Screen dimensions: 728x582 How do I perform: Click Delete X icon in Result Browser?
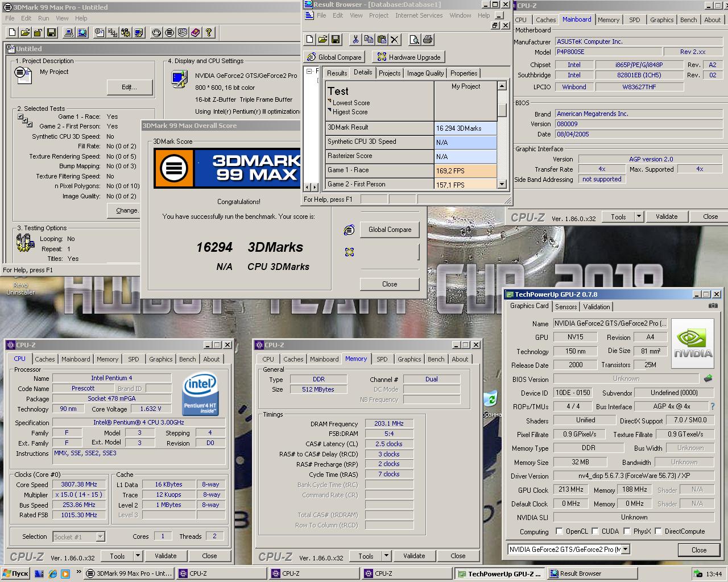pos(395,39)
